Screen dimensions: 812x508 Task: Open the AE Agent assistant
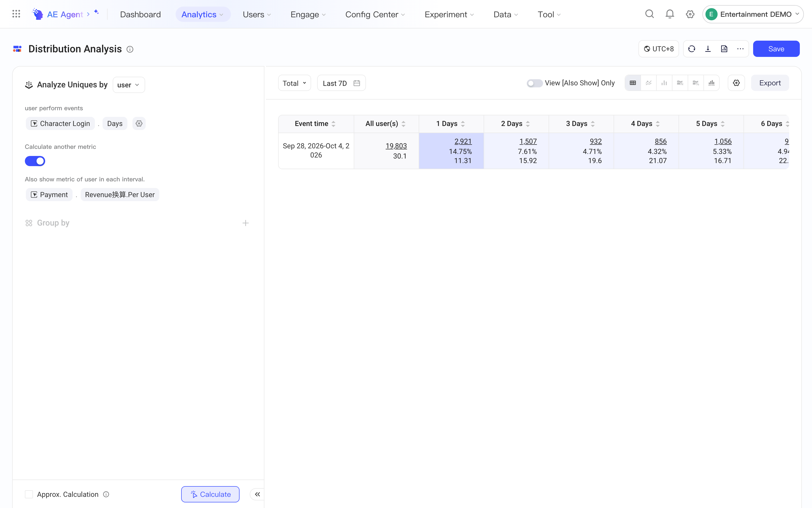tap(65, 14)
